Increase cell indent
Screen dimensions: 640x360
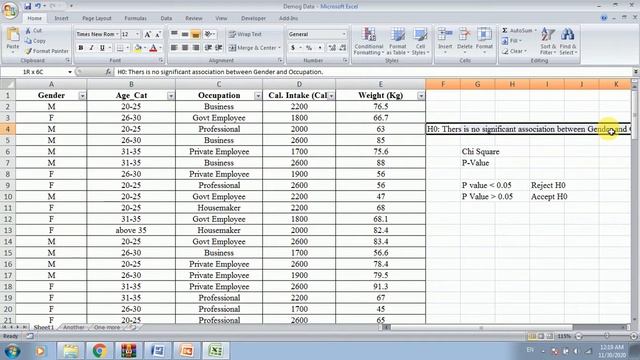pos(219,48)
